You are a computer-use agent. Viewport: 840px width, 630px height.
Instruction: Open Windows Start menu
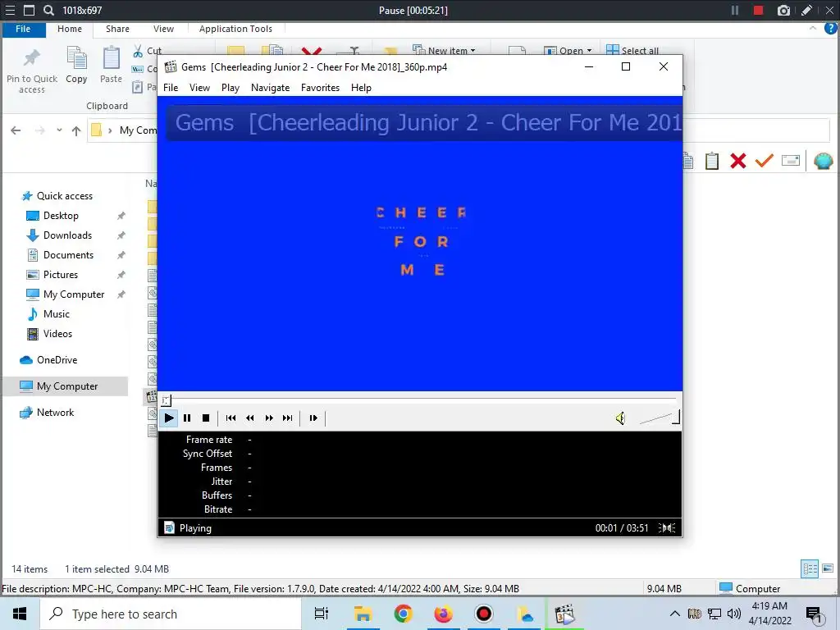(x=20, y=614)
